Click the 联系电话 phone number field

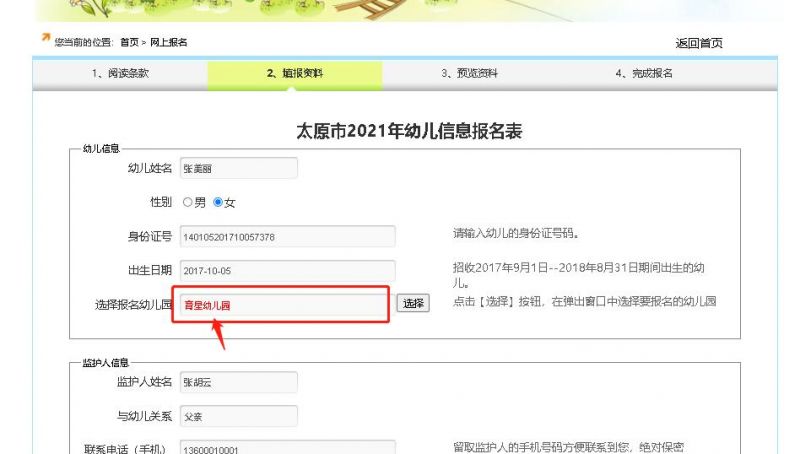coord(288,448)
